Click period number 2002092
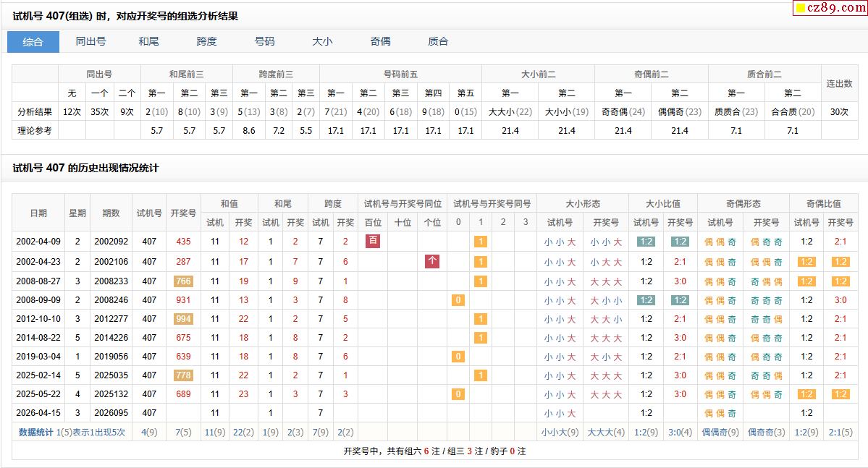 tap(111, 242)
